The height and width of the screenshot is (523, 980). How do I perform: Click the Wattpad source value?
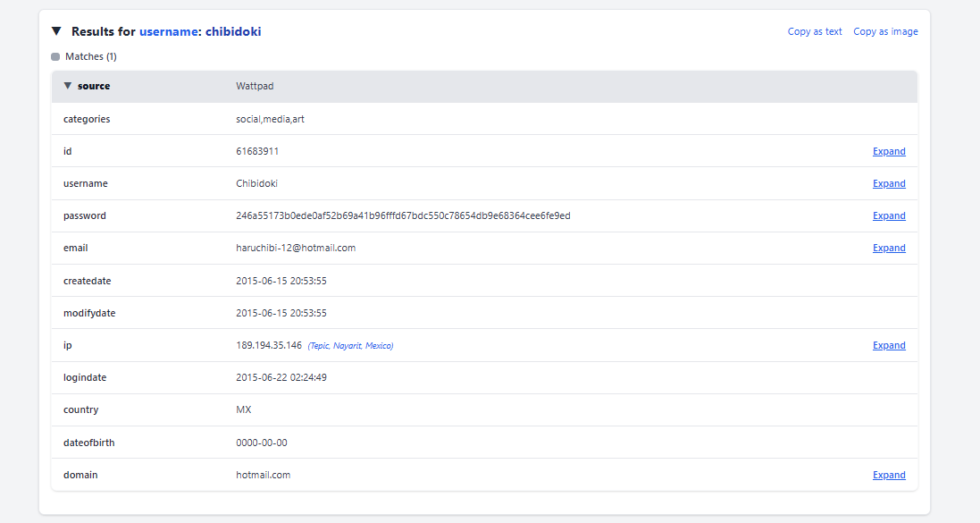pyautogui.click(x=253, y=87)
